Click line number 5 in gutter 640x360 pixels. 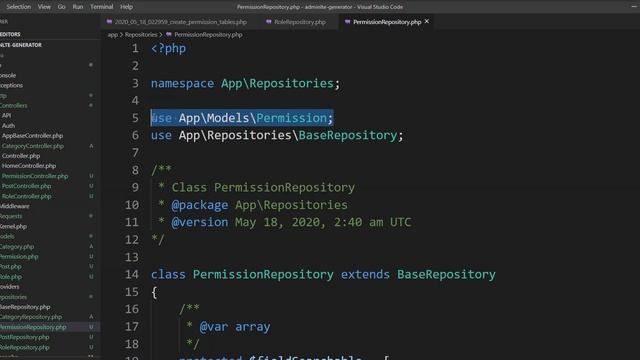[135, 118]
